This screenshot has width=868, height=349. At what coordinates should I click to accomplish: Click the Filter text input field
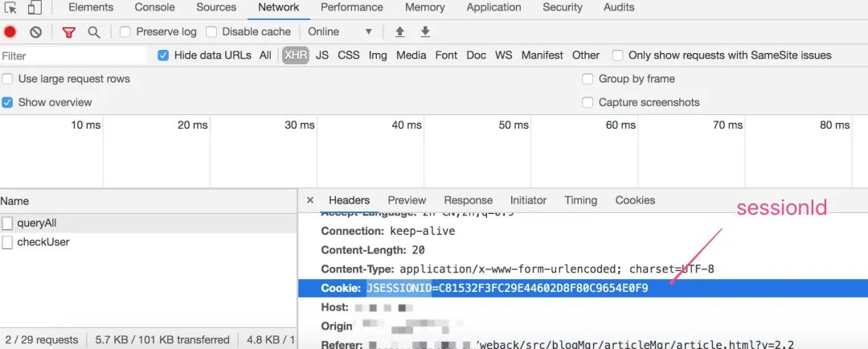[x=72, y=55]
